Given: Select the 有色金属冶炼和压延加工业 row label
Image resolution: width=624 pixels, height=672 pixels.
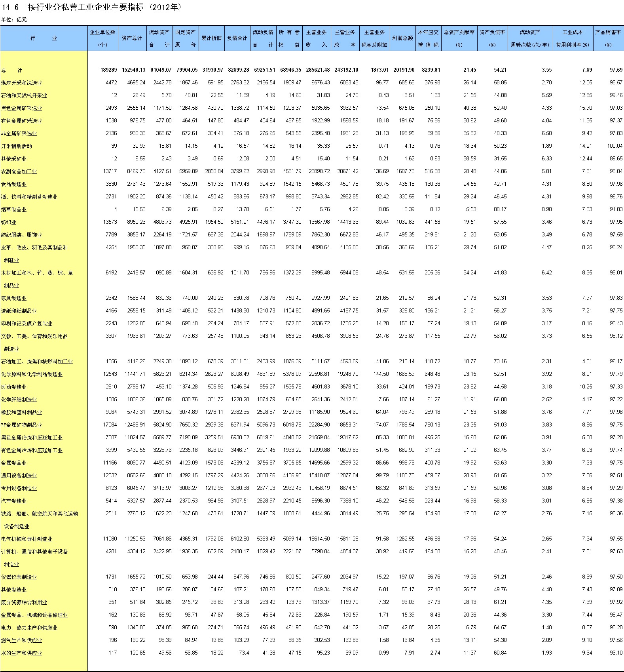Looking at the screenshot, I should 32,450.
